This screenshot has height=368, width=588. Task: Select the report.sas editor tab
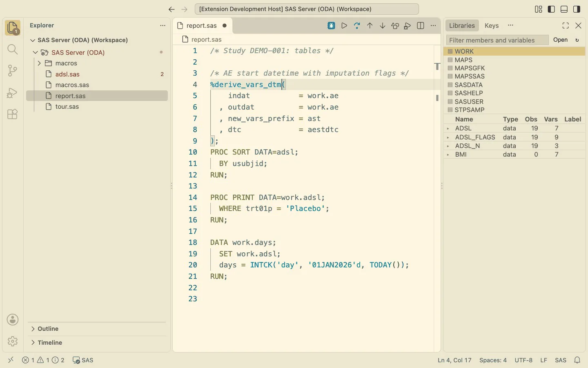[202, 25]
